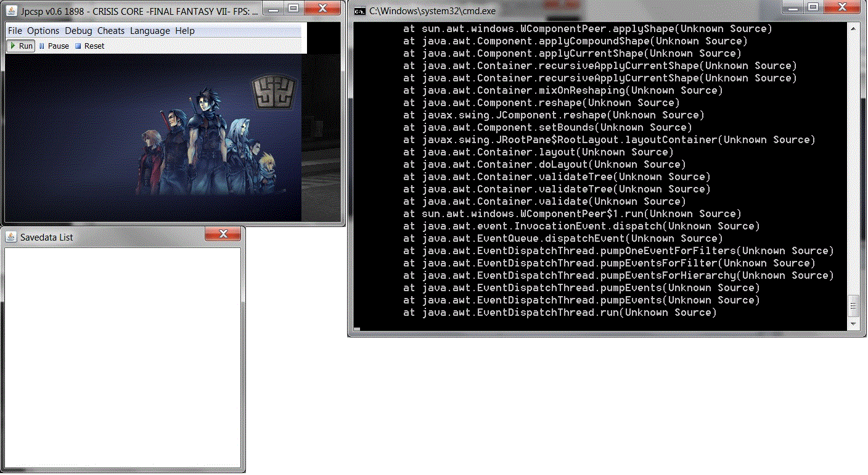This screenshot has height=475, width=868.
Task: Open the Cheats menu
Action: [111, 31]
